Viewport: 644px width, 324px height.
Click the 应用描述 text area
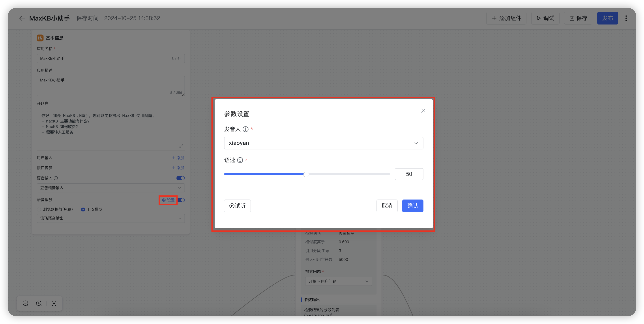111,86
